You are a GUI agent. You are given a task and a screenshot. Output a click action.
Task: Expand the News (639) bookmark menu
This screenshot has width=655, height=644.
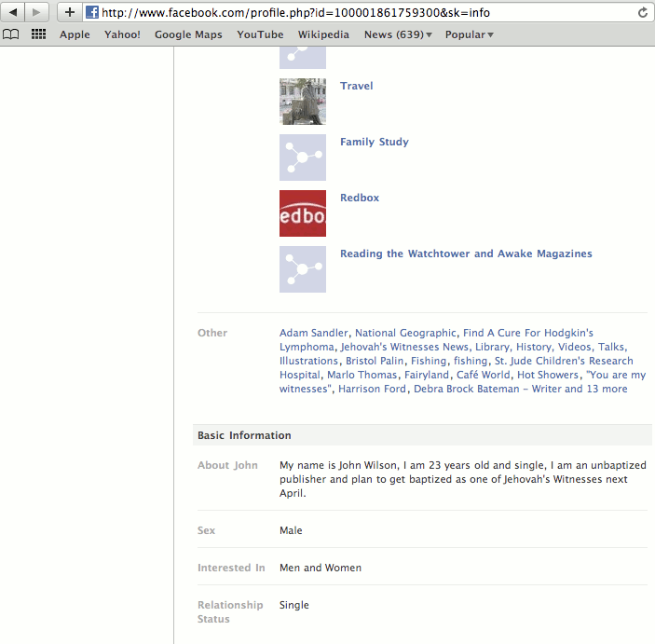coord(398,34)
